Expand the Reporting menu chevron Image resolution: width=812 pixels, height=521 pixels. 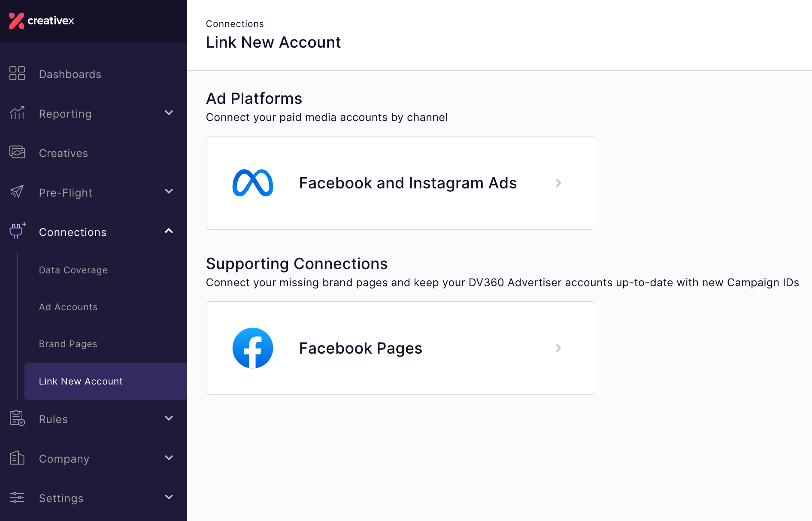click(169, 113)
